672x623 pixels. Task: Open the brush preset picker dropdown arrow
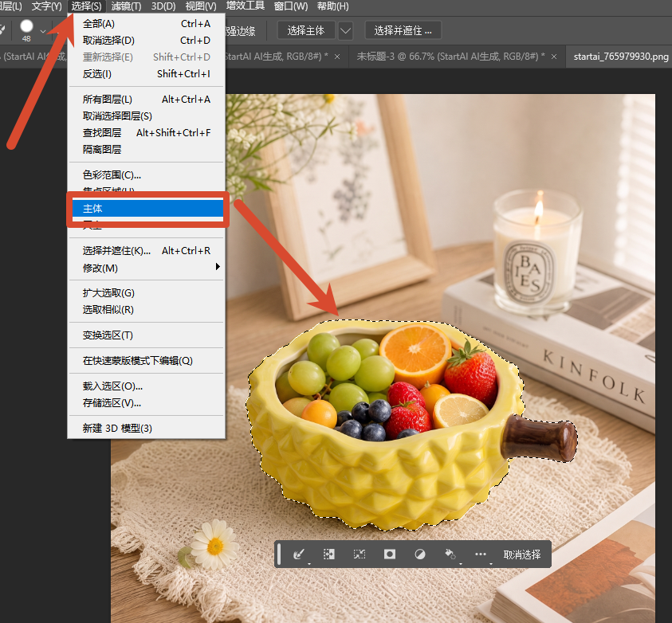coord(43,31)
